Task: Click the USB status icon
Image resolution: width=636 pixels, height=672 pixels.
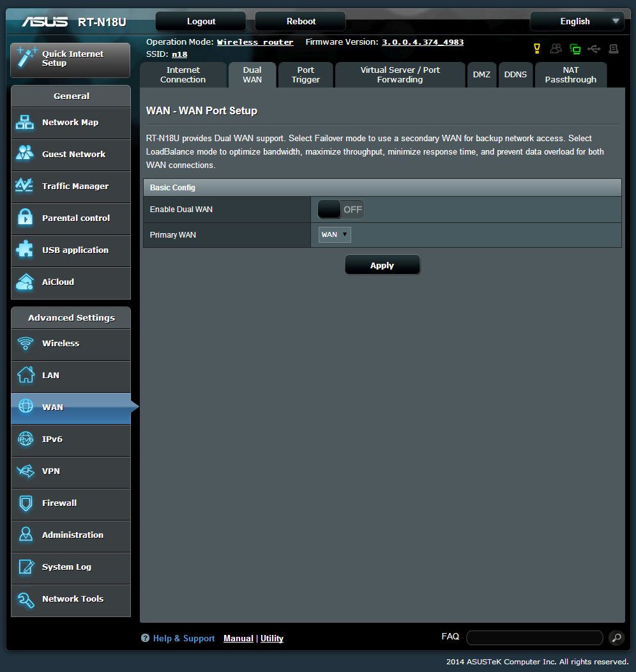Action: pyautogui.click(x=594, y=49)
